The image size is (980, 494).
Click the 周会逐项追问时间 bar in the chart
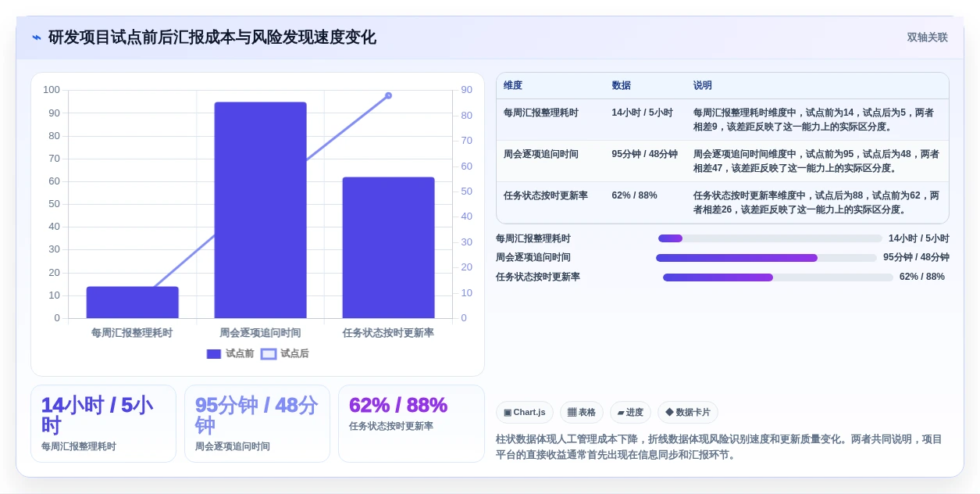(x=261, y=210)
